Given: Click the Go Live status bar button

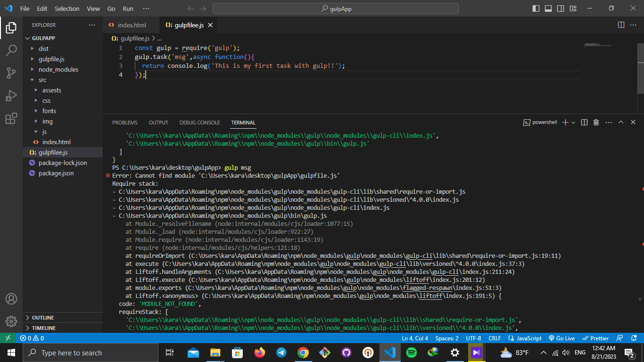Looking at the screenshot, I should (561, 338).
